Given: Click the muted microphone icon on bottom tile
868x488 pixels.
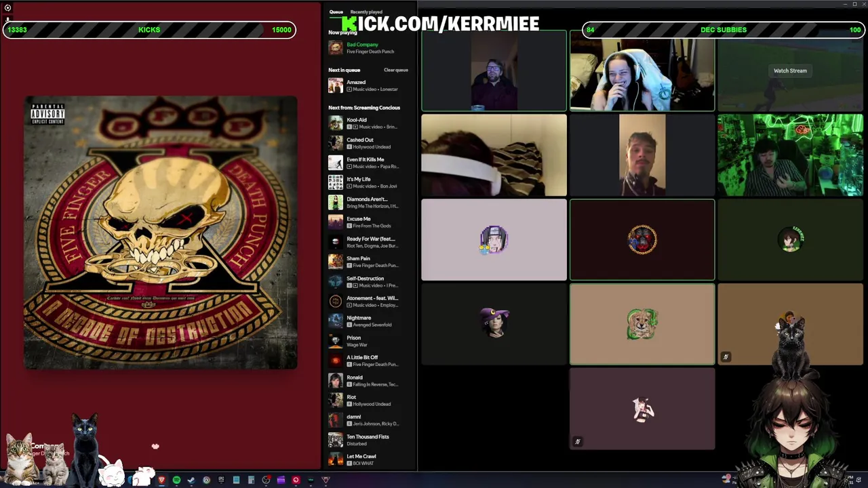Looking at the screenshot, I should click(578, 442).
